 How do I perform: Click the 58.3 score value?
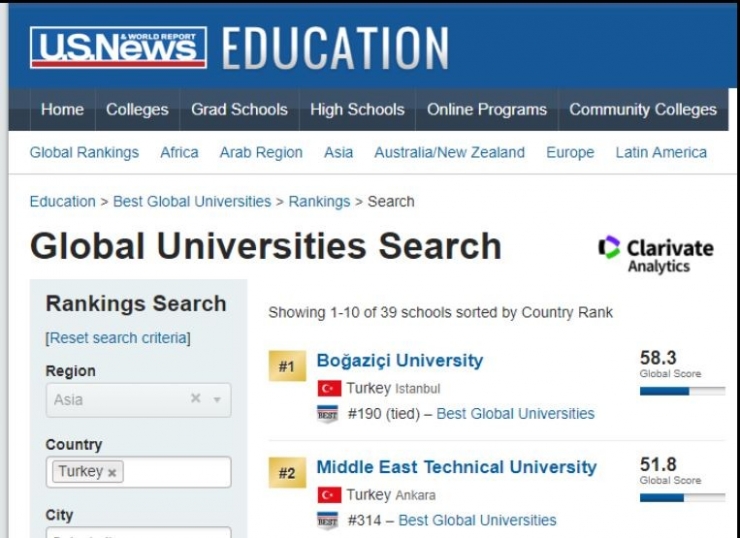[658, 358]
